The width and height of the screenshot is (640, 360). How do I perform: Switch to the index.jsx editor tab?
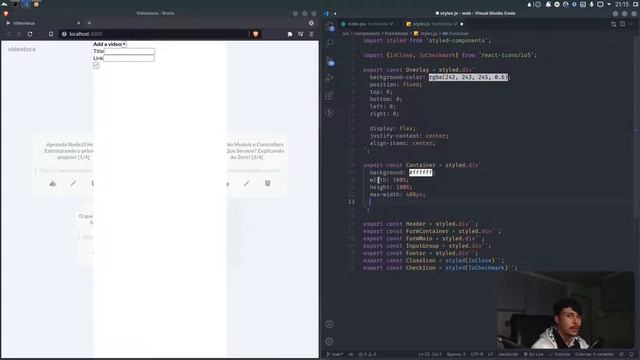point(367,24)
